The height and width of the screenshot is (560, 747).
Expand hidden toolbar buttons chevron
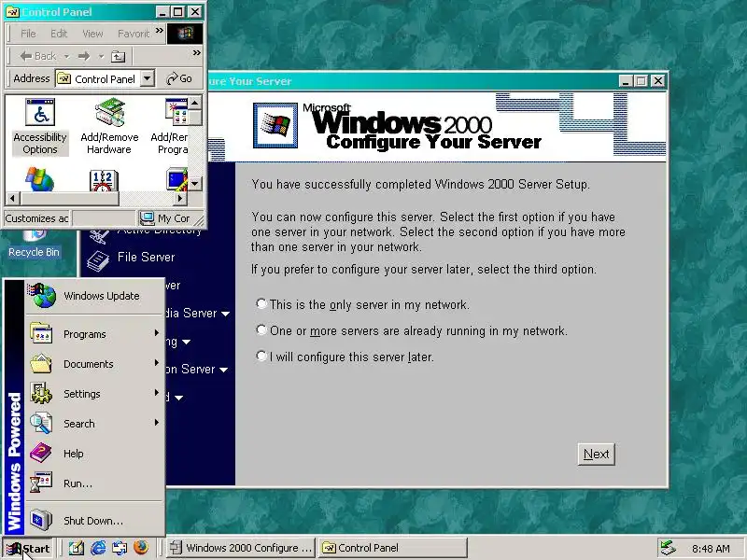196,53
